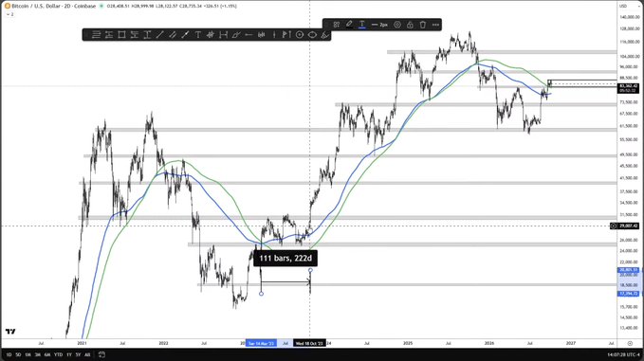Screen dimensions: 644x361
Task: Set time range to YTD
Action: click(58, 354)
